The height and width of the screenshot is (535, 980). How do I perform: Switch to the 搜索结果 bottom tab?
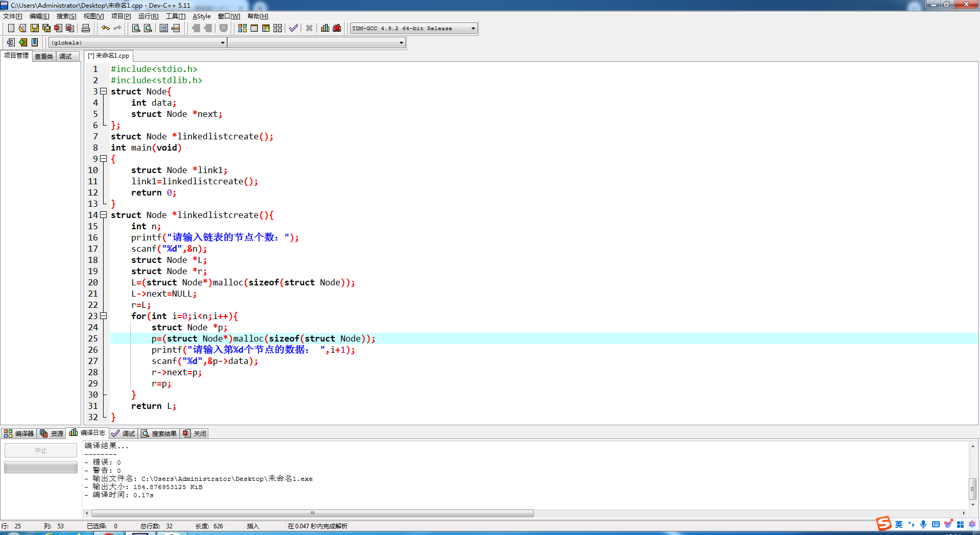point(159,433)
